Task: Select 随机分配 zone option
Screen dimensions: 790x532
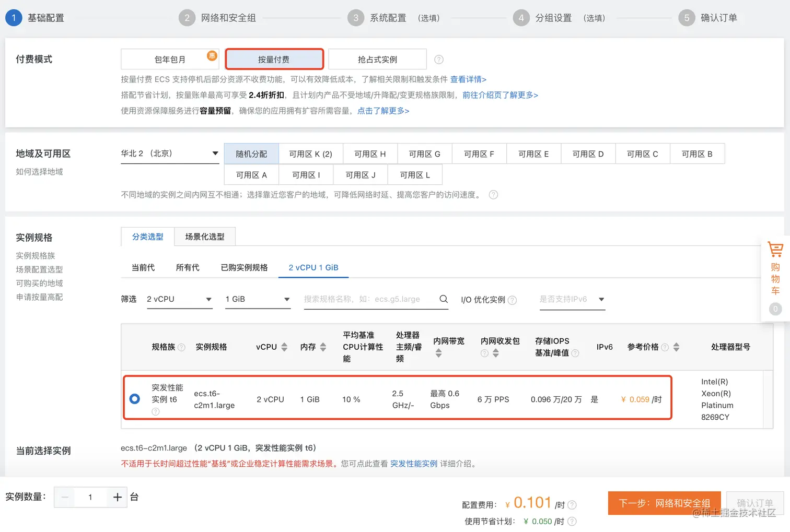Action: click(x=251, y=154)
